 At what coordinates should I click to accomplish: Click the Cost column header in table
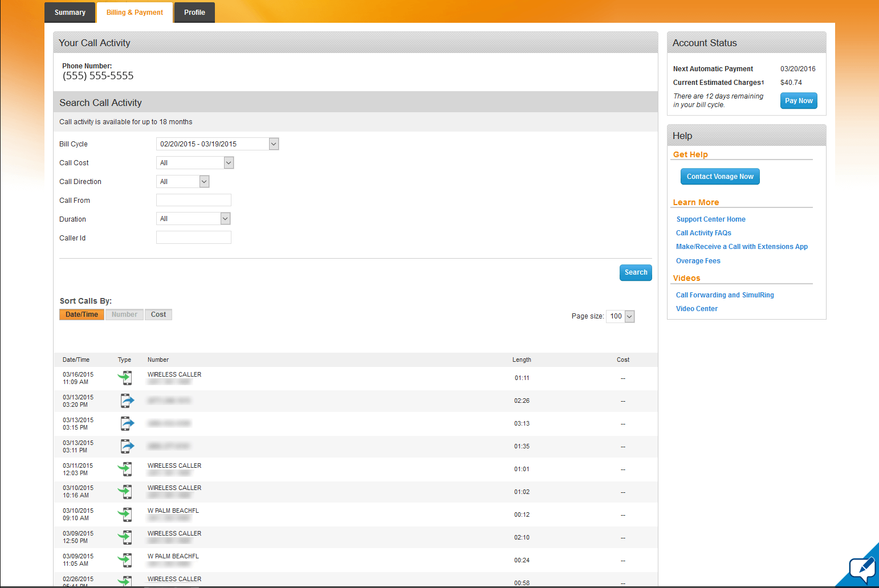tap(623, 360)
